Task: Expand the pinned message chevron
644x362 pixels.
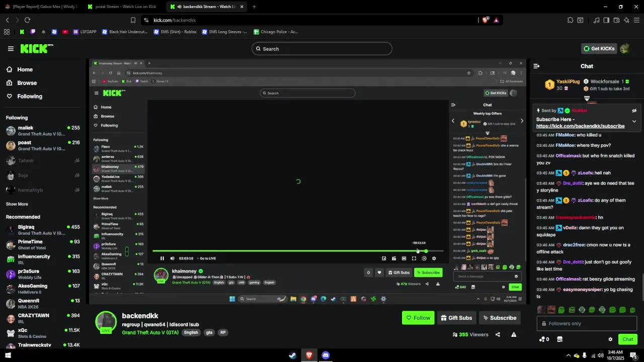Action: [x=634, y=121]
